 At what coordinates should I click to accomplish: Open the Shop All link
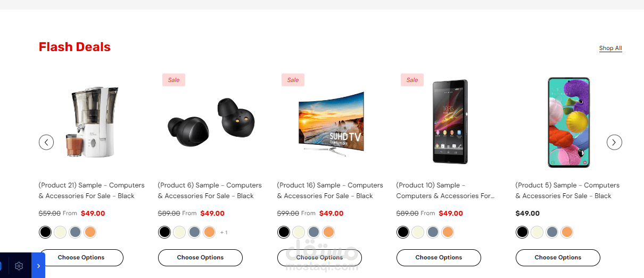pyautogui.click(x=610, y=48)
